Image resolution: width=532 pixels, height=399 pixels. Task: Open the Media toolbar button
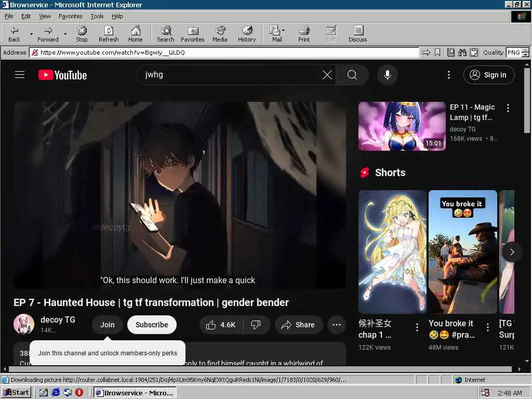click(220, 34)
